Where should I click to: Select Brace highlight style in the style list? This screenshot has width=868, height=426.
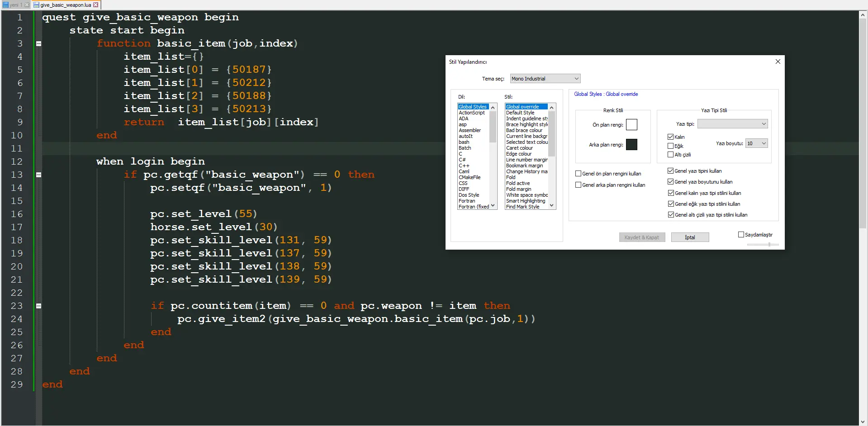coord(526,124)
